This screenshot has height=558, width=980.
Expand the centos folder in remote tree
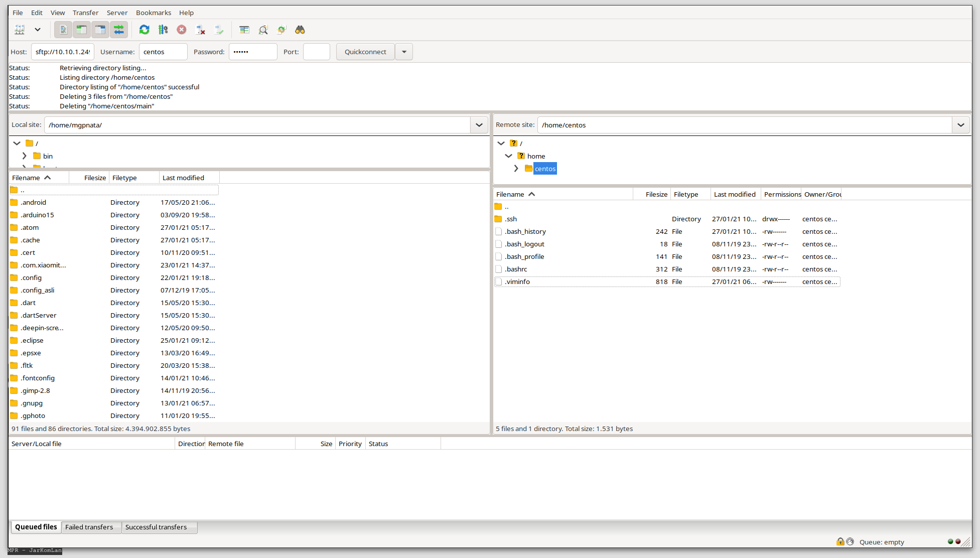pyautogui.click(x=516, y=169)
